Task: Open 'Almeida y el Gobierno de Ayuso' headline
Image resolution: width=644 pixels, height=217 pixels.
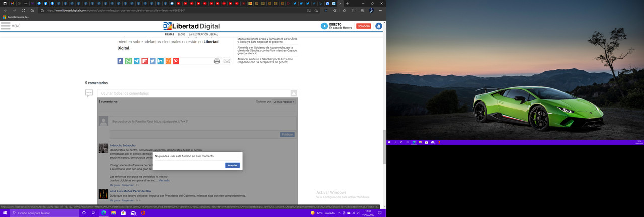Action: (x=267, y=51)
